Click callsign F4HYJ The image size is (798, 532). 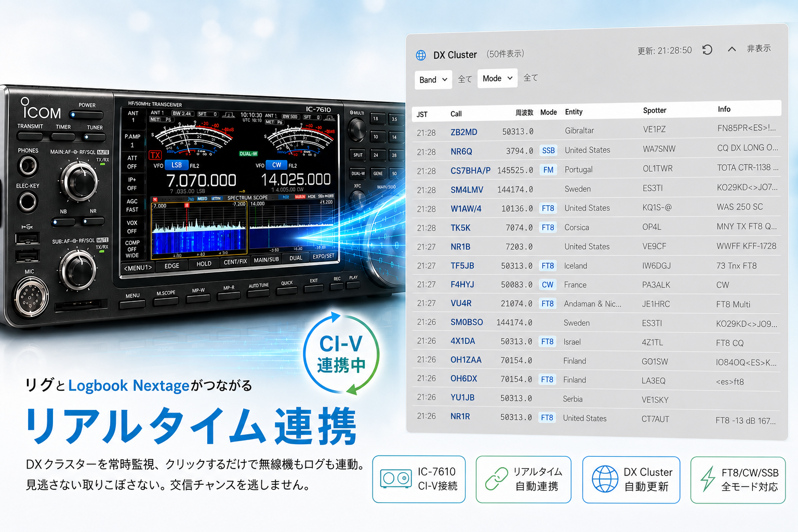462,284
